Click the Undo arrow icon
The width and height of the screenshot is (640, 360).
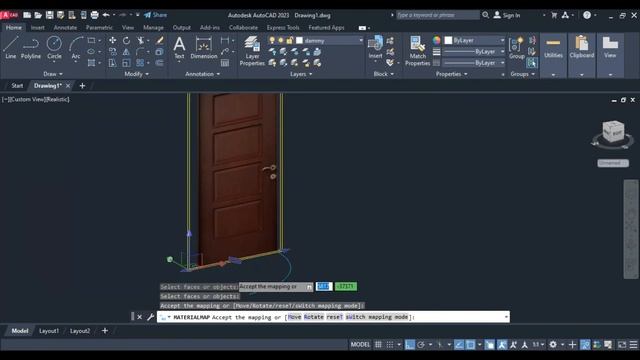pos(106,15)
